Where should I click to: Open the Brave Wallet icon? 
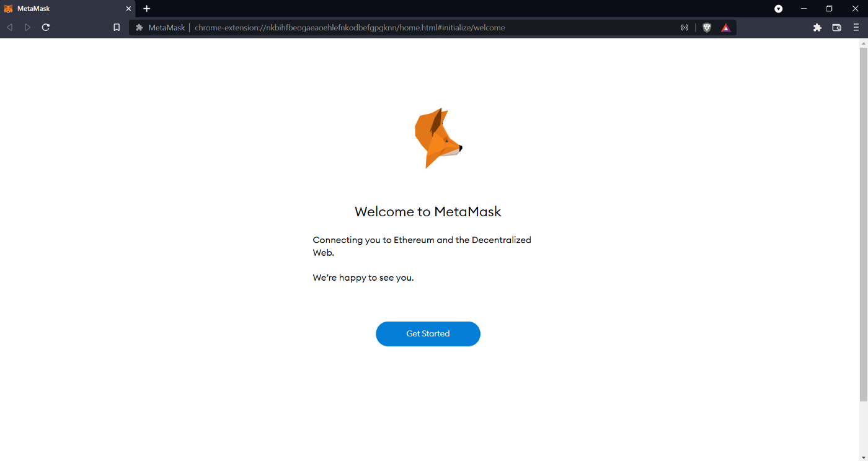(836, 27)
